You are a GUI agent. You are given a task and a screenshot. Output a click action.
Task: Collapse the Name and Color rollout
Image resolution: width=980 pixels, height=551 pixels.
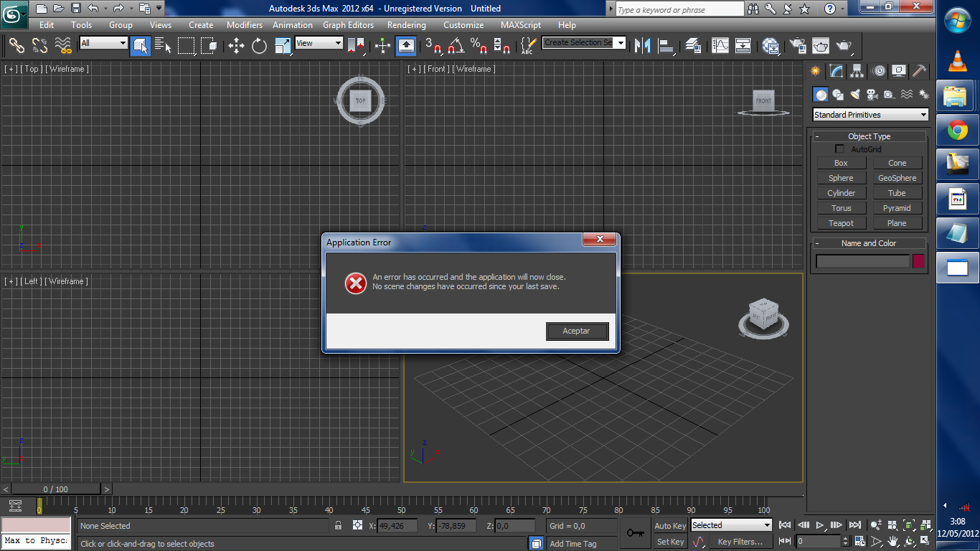point(869,243)
